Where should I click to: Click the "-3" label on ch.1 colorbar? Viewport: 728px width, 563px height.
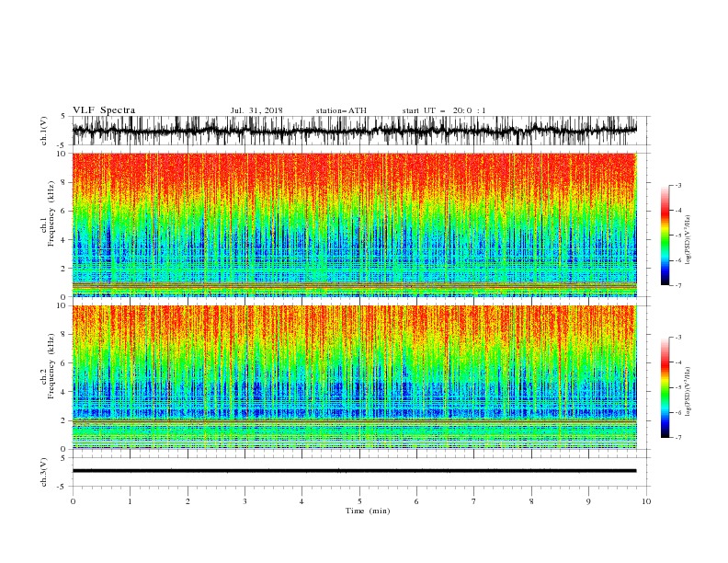(x=678, y=185)
